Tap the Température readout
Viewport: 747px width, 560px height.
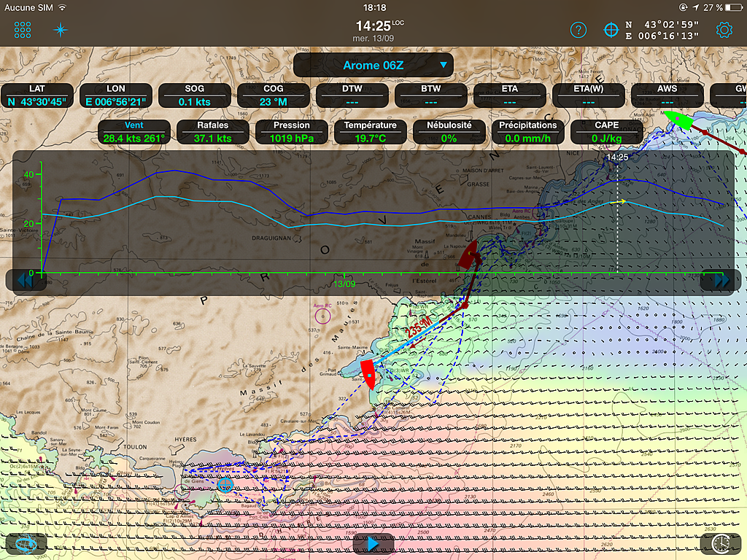pyautogui.click(x=370, y=132)
